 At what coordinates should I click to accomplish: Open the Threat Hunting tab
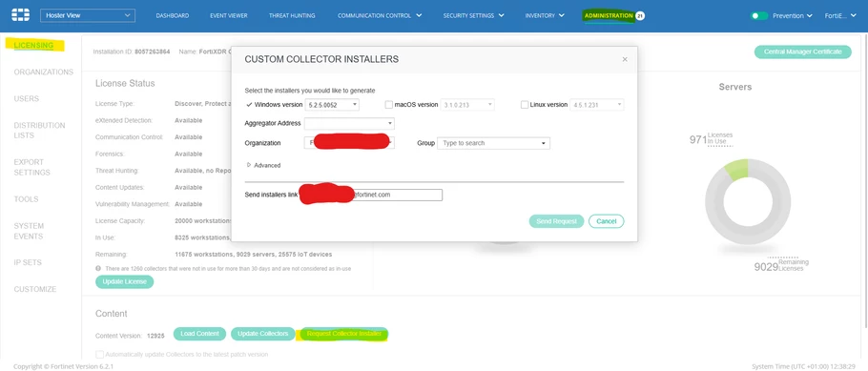pyautogui.click(x=292, y=15)
